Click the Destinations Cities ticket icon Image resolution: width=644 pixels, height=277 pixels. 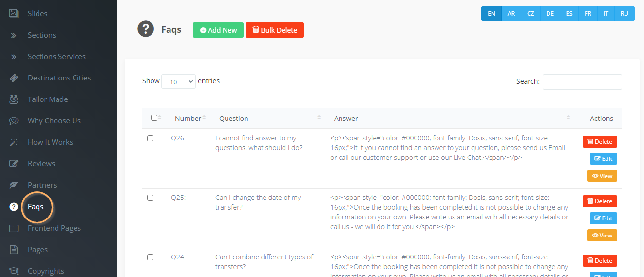(x=14, y=78)
